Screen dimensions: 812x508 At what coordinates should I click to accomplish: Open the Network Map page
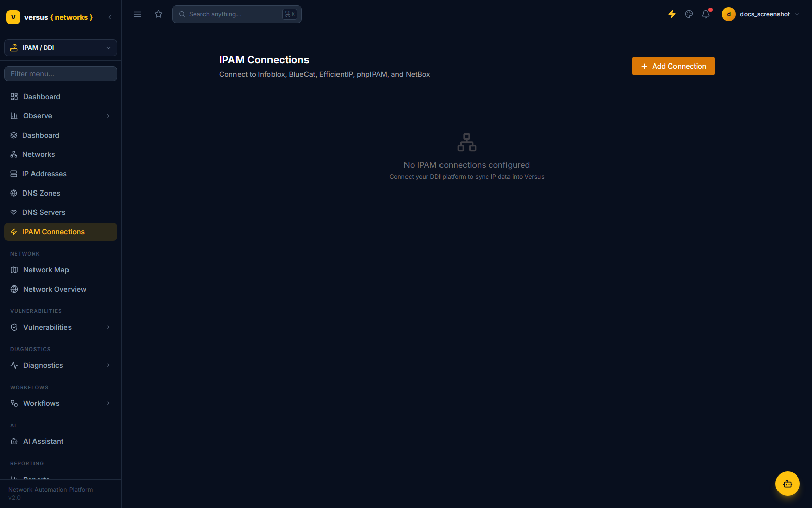pyautogui.click(x=60, y=270)
